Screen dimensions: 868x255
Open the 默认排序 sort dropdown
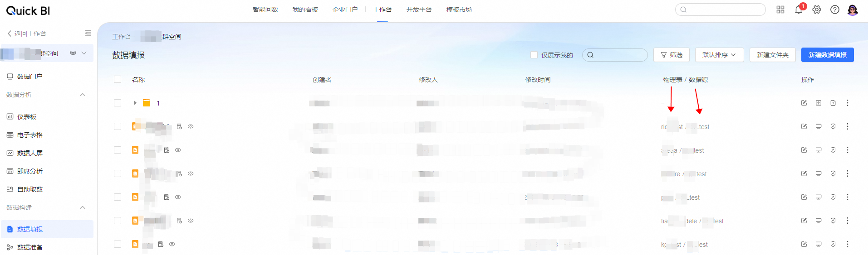(x=719, y=55)
